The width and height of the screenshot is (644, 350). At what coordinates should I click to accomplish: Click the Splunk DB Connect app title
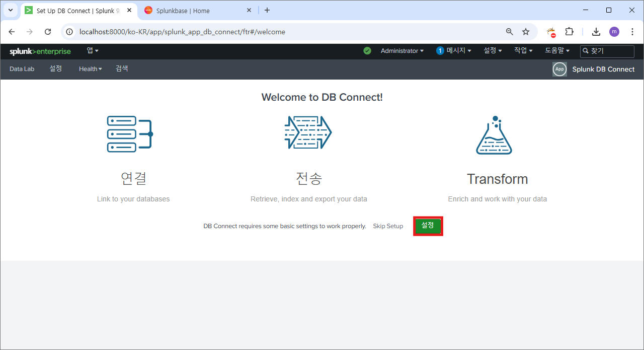click(x=603, y=69)
